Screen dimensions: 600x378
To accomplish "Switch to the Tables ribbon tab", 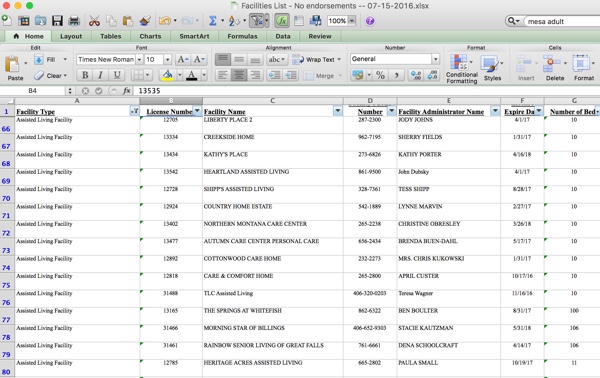I will click(111, 36).
